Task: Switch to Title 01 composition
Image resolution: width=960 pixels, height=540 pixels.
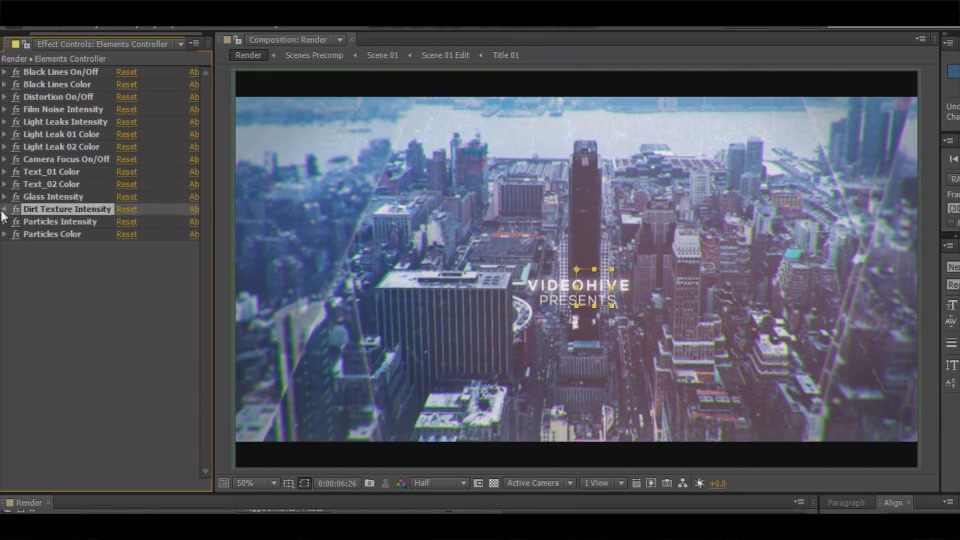Action: pos(506,55)
